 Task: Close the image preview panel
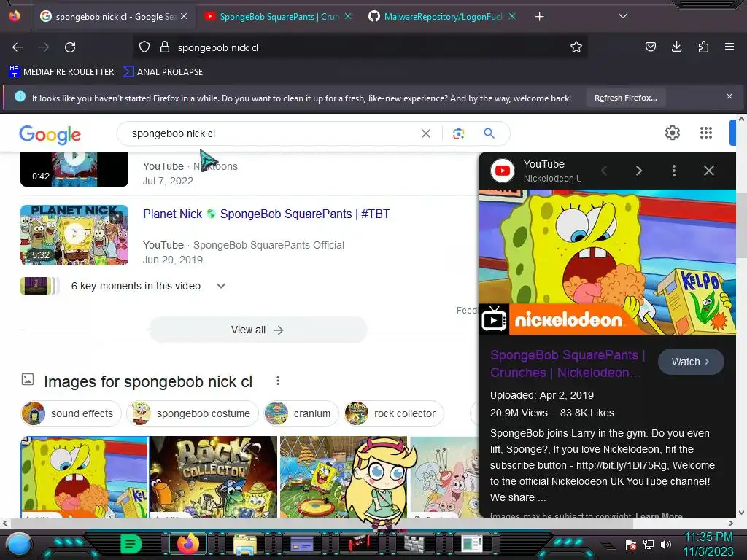709,171
